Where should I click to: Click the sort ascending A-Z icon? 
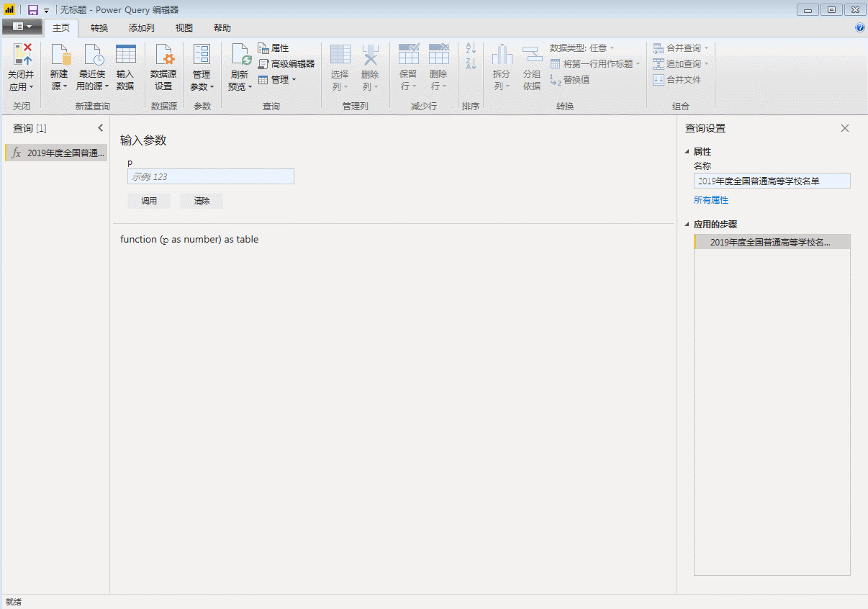point(471,48)
